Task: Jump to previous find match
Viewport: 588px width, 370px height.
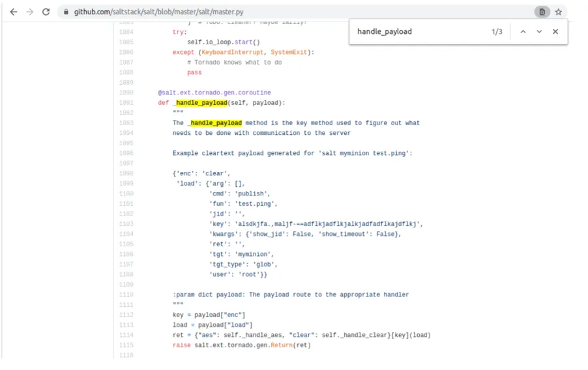Action: click(523, 32)
